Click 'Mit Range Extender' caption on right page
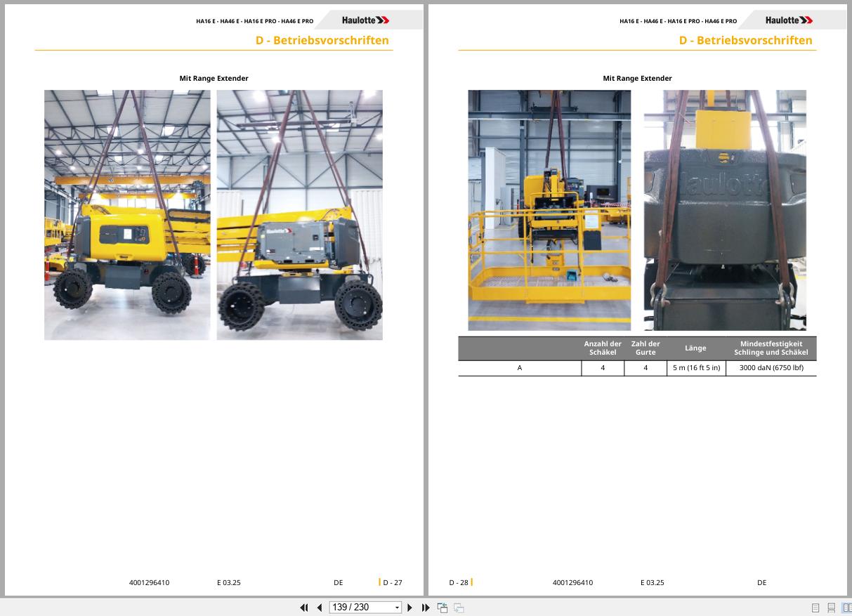Screen dimensions: 852x616 click(x=637, y=79)
